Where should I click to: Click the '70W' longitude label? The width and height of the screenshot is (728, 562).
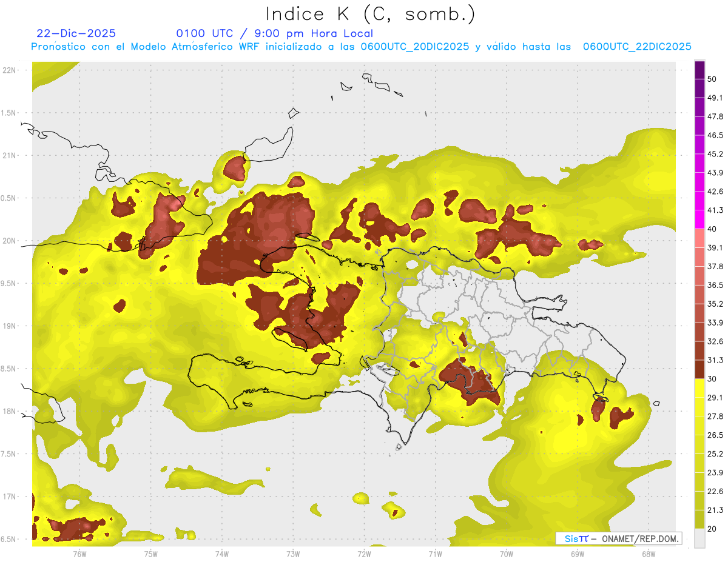click(x=507, y=554)
